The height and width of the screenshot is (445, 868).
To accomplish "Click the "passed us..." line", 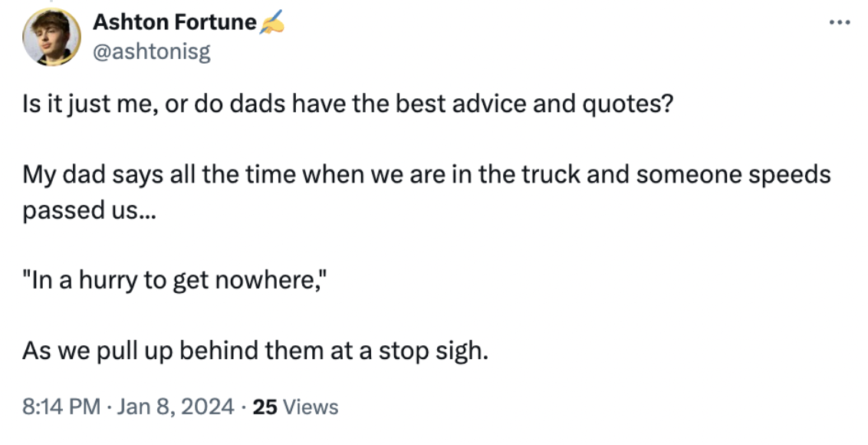I will point(89,210).
